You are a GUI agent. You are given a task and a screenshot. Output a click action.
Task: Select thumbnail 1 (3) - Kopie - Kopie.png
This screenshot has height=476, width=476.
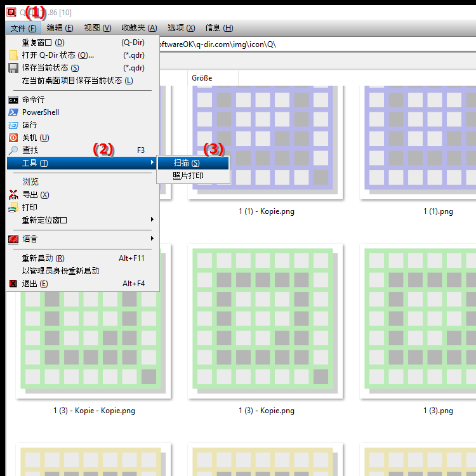(93, 345)
